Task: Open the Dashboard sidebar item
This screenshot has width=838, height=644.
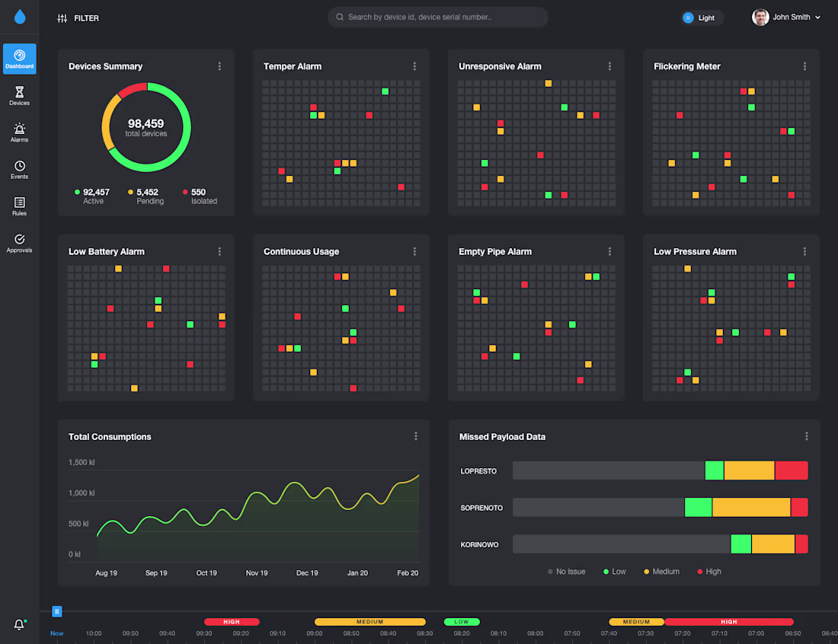Action: point(20,59)
